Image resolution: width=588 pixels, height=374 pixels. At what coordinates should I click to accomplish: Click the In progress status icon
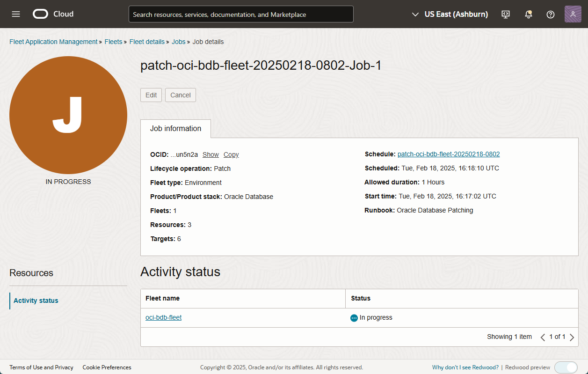pos(354,317)
